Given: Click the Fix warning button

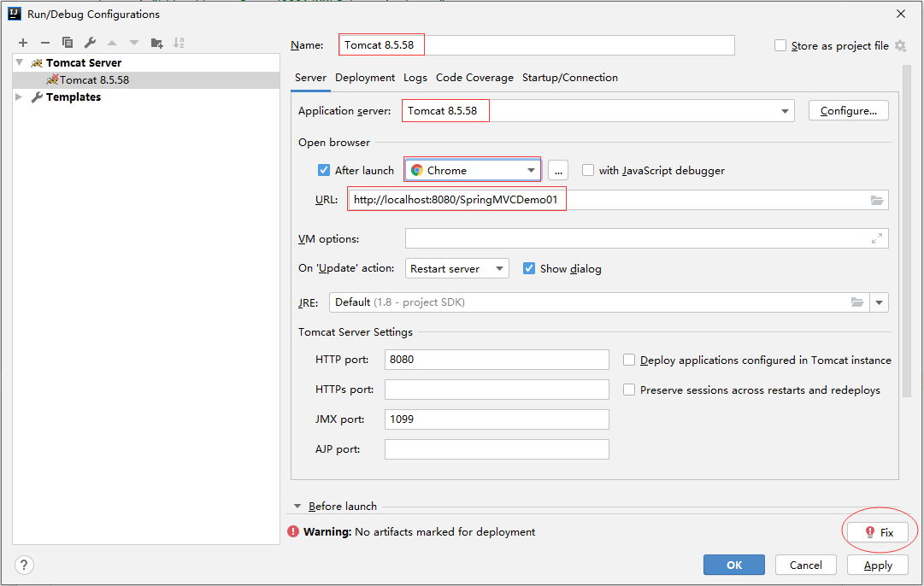Looking at the screenshot, I should (x=879, y=532).
